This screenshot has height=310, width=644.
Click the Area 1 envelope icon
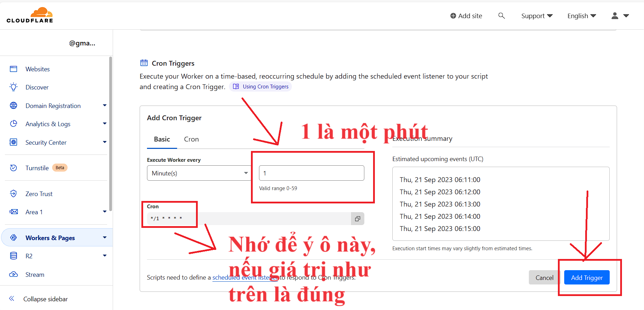(x=14, y=212)
